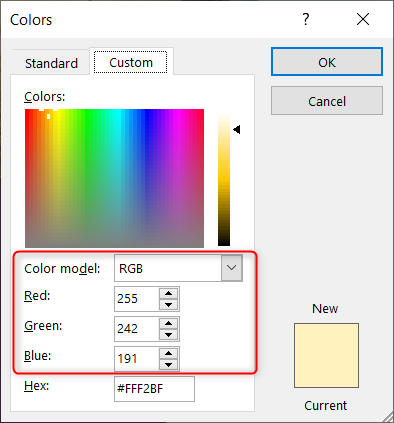This screenshot has height=423, width=394.
Task: Click inside the Hex input field
Action: point(154,389)
